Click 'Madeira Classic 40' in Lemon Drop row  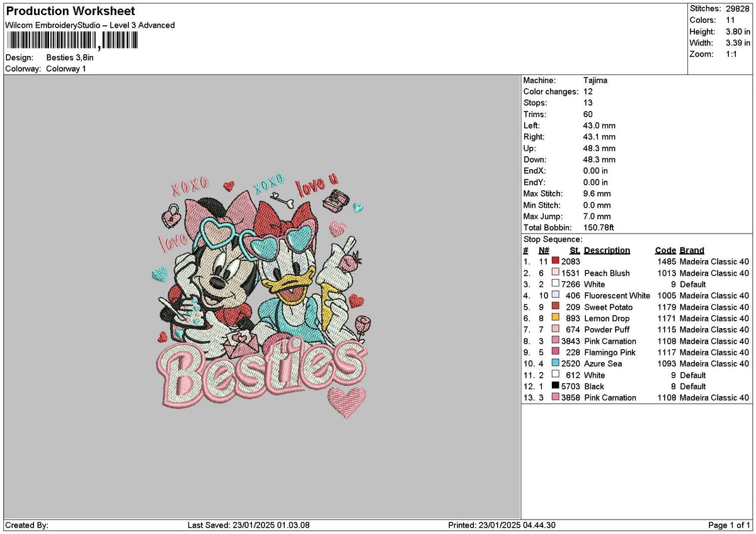[714, 318]
